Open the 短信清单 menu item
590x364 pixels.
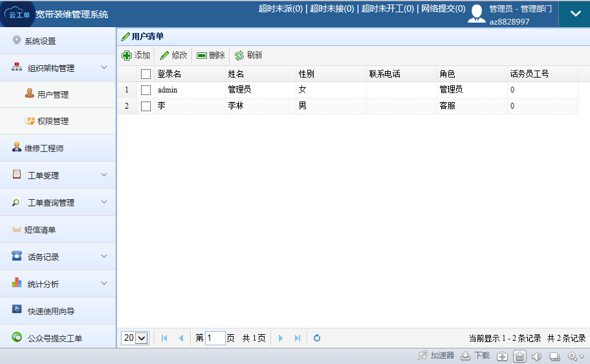click(x=58, y=230)
